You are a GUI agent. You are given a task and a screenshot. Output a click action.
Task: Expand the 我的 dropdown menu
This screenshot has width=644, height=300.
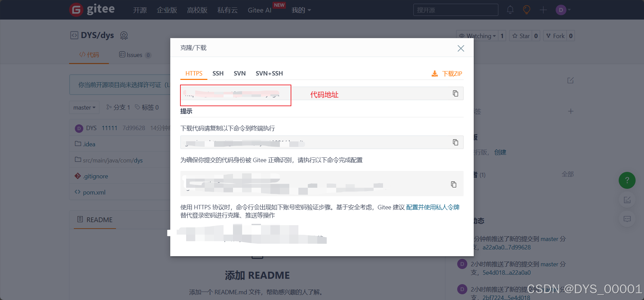click(301, 10)
